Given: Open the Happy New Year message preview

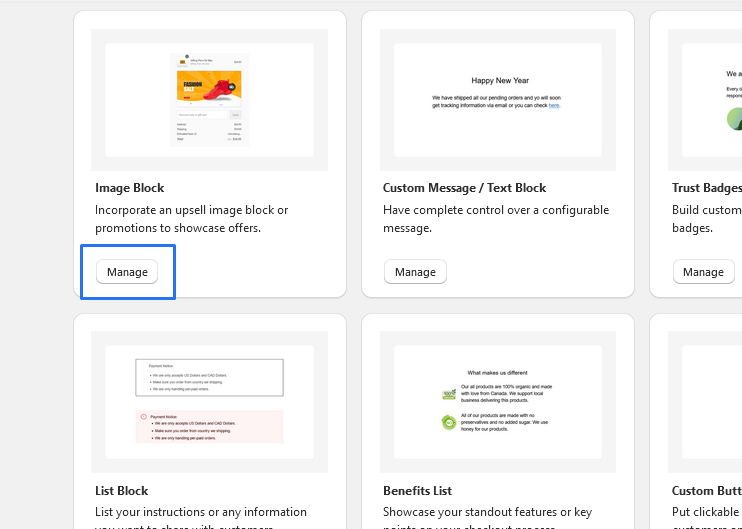Looking at the screenshot, I should (497, 100).
